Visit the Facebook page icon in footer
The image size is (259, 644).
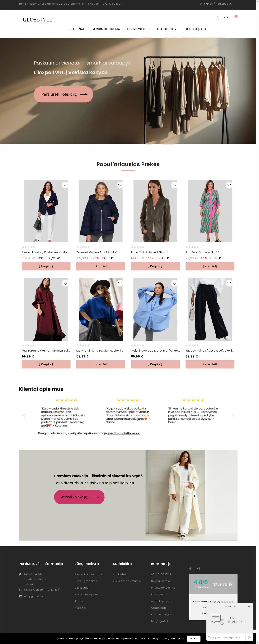pos(190,568)
